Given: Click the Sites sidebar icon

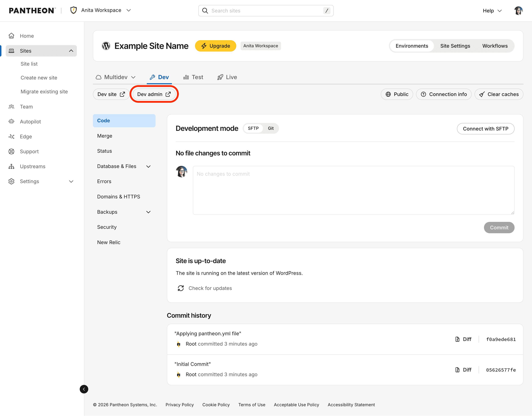Looking at the screenshot, I should coord(11,51).
